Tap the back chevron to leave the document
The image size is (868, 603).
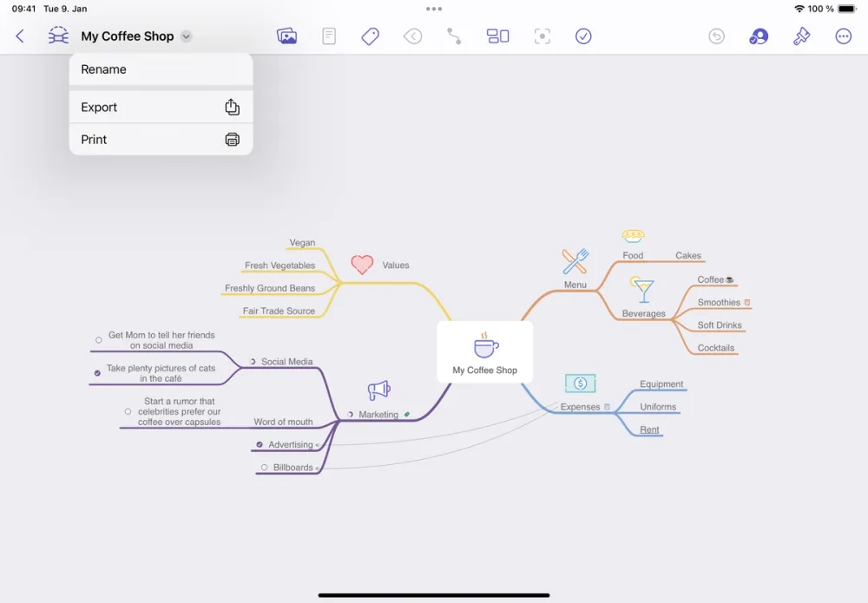(x=19, y=36)
